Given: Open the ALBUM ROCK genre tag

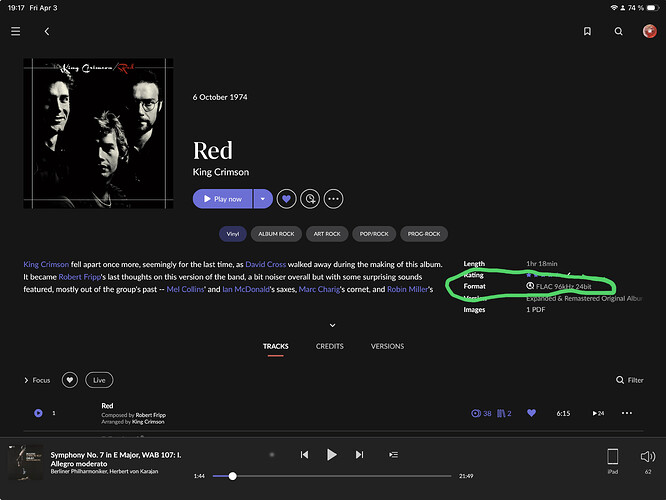Looking at the screenshot, I should 276,234.
